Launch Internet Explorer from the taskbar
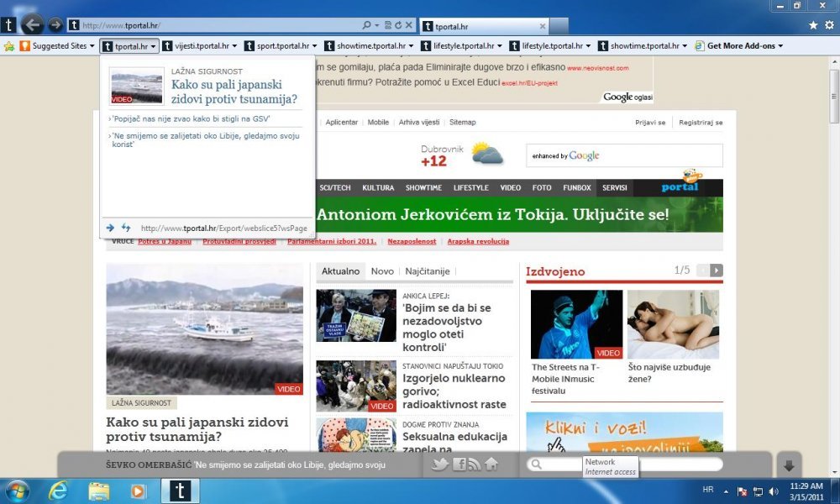The image size is (840, 504). (x=58, y=491)
